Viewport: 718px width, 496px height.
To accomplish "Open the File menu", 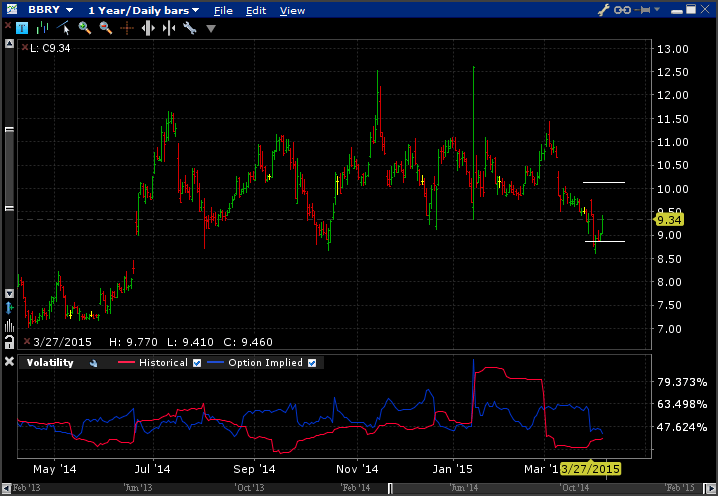I will 223,10.
